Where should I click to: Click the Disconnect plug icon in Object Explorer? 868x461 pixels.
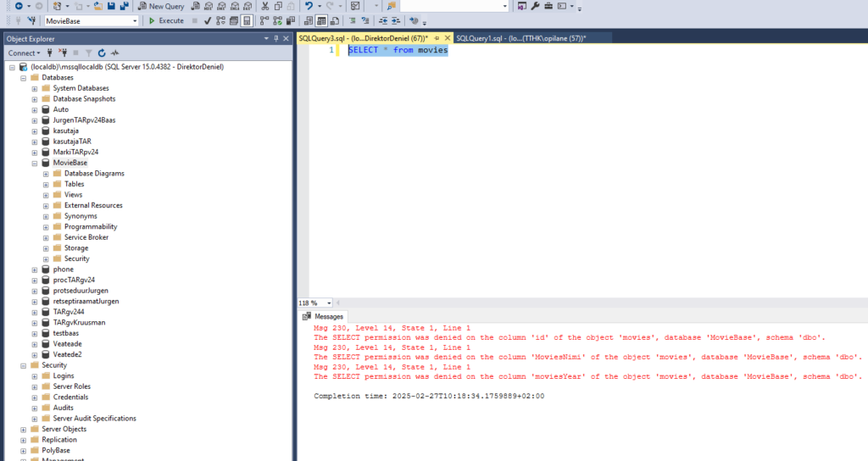(62, 53)
